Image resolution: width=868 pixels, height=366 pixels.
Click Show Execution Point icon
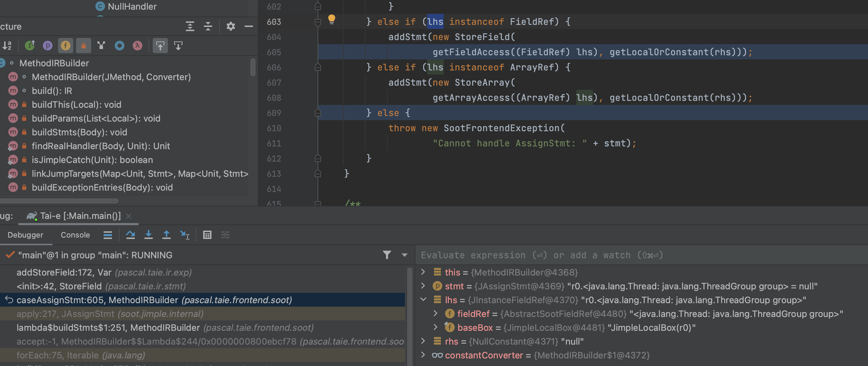108,235
